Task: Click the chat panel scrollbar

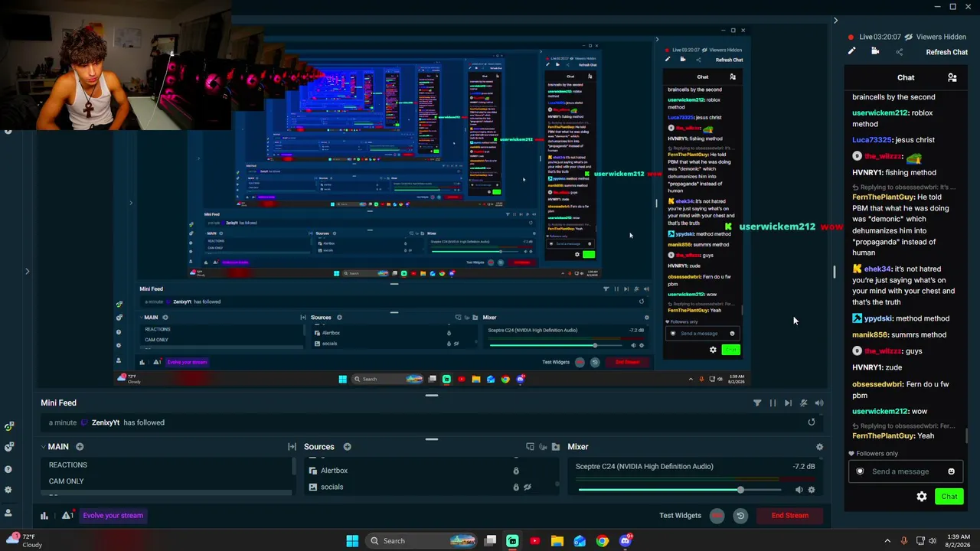Action: click(x=967, y=435)
